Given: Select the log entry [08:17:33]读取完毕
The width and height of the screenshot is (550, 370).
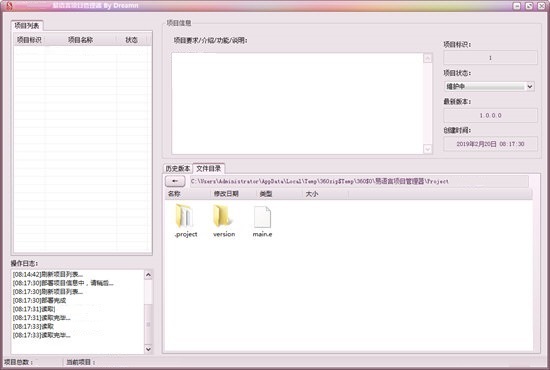Looking at the screenshot, I should pos(41,335).
